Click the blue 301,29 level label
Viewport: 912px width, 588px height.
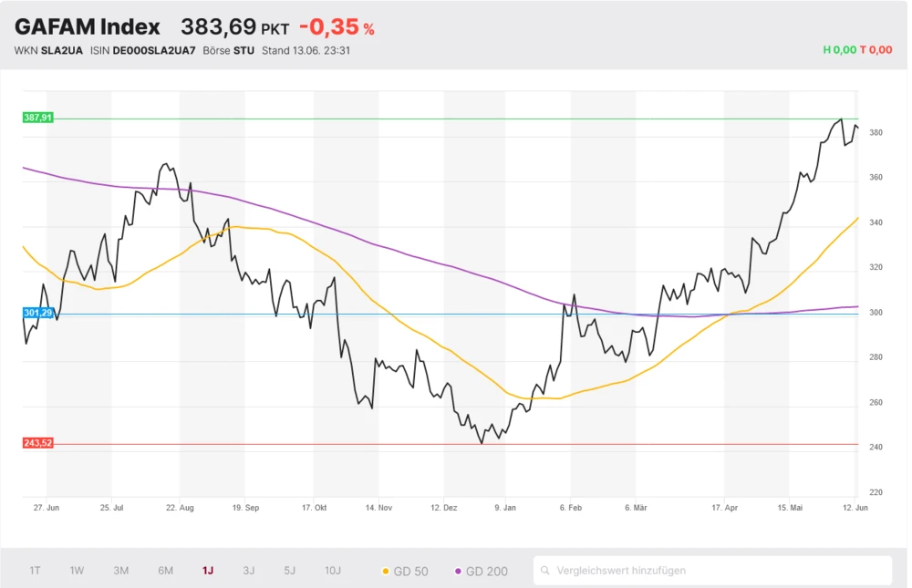coord(37,313)
